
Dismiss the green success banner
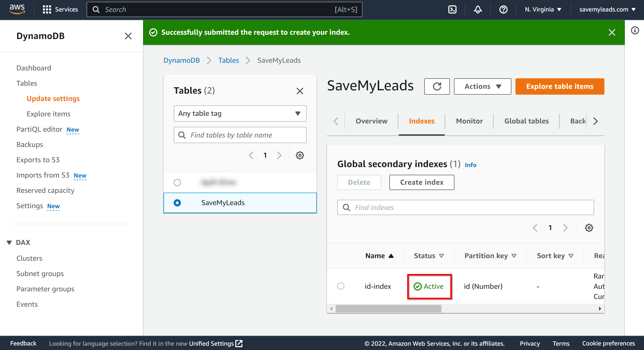pos(612,32)
